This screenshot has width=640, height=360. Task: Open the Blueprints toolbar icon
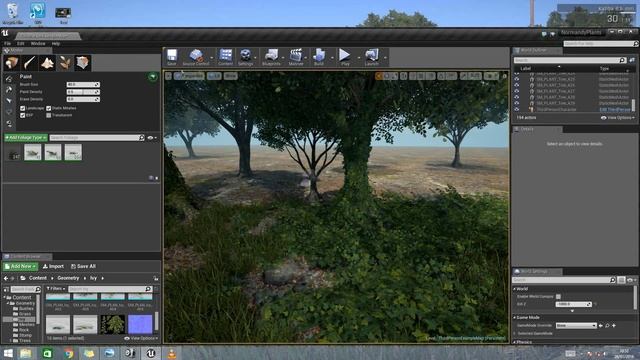point(271,57)
